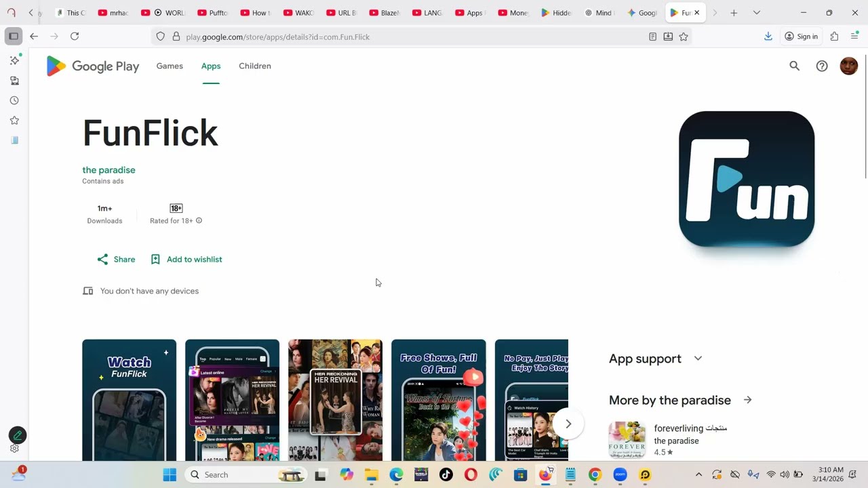This screenshot has width=868, height=488.
Task: Click the Add to wishlist bookmark icon
Action: pyautogui.click(x=155, y=260)
